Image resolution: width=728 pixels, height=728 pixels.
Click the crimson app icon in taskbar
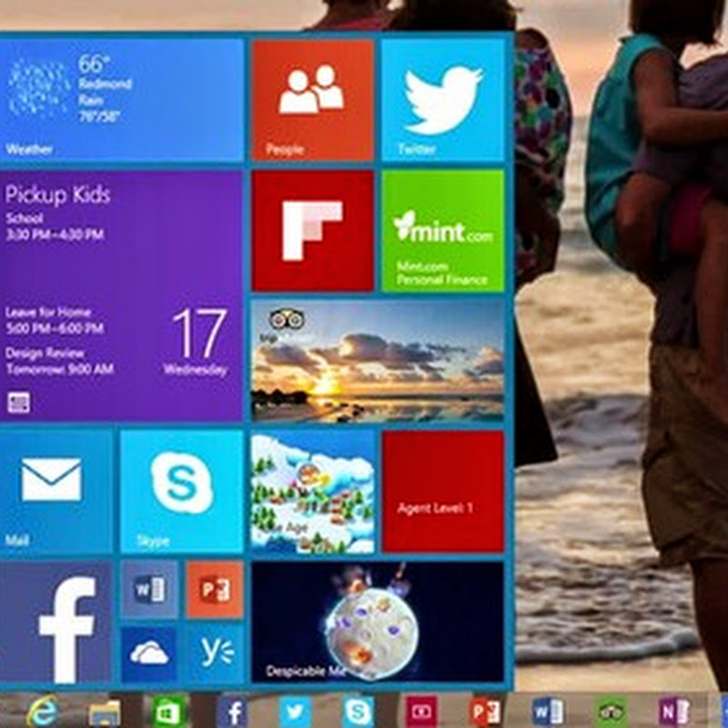(420, 712)
